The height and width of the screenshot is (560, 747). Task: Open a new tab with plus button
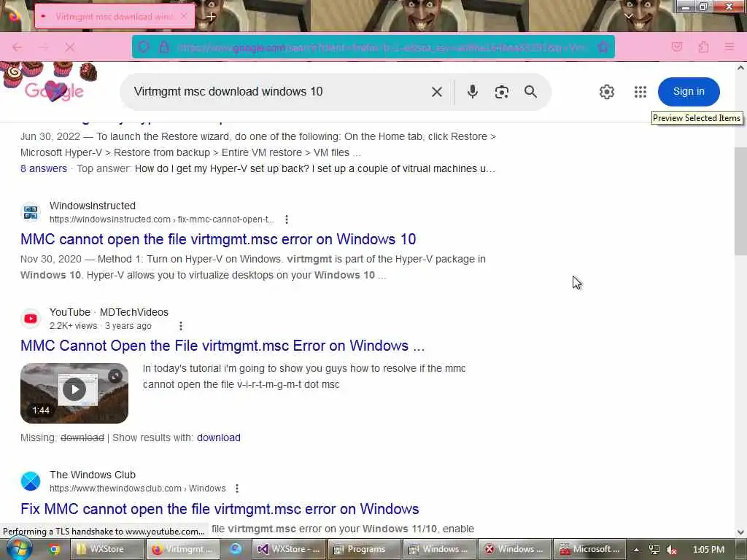click(211, 16)
